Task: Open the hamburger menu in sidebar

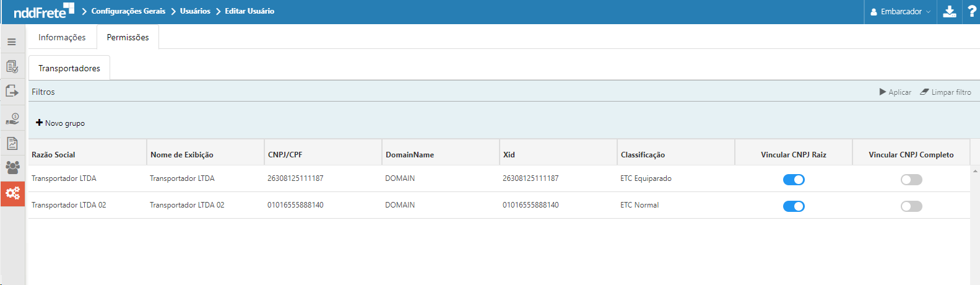Action: (x=12, y=42)
